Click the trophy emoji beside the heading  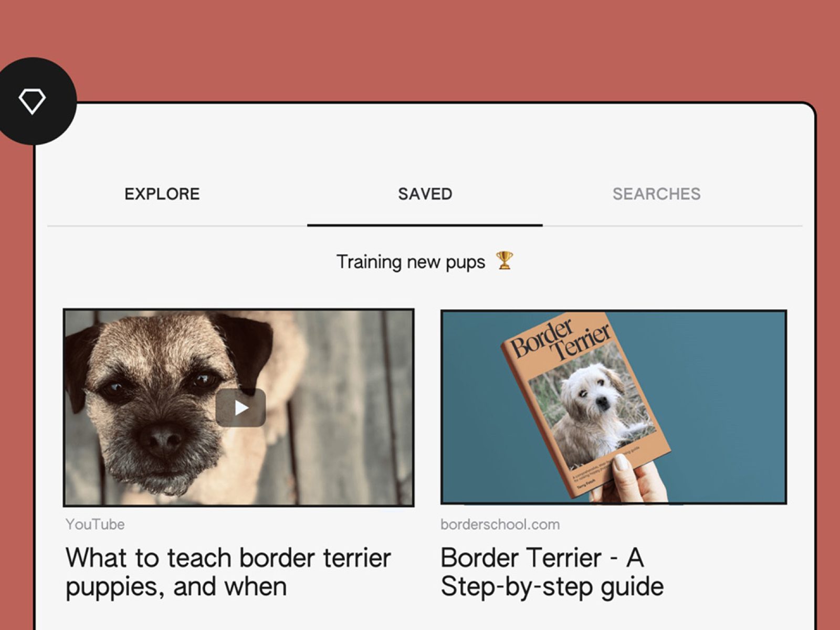[505, 260]
